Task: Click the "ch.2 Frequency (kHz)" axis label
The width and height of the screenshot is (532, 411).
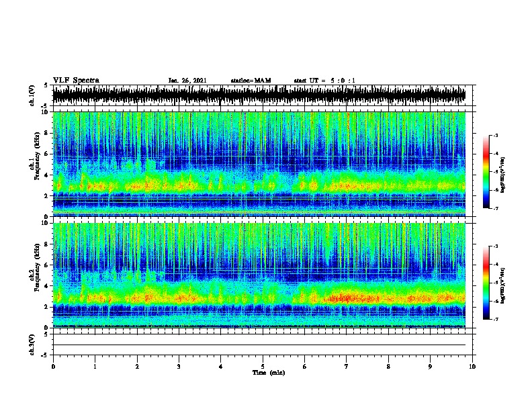Action: point(35,267)
